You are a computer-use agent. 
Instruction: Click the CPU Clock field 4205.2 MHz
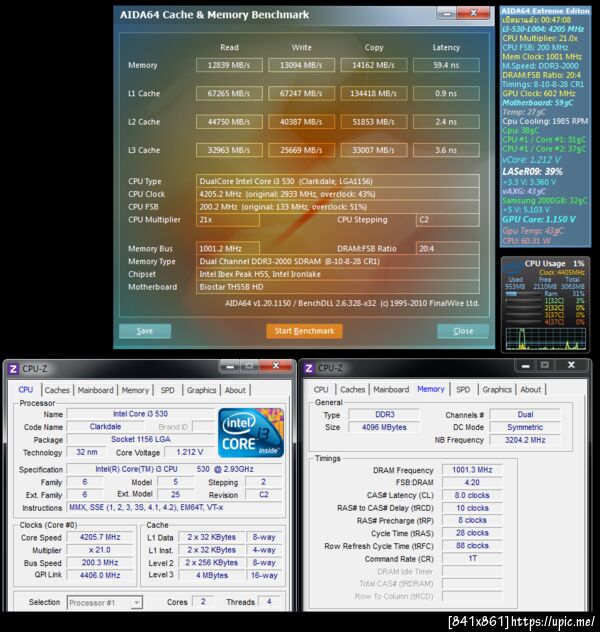pos(338,194)
